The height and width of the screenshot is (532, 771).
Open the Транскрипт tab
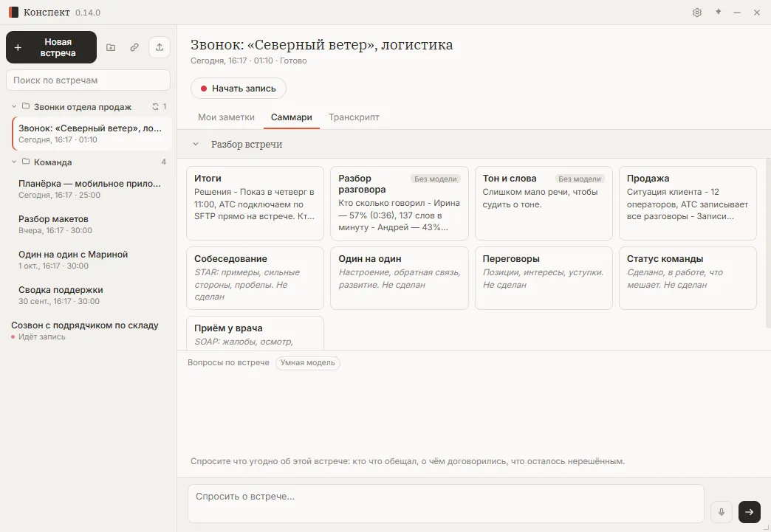(354, 117)
